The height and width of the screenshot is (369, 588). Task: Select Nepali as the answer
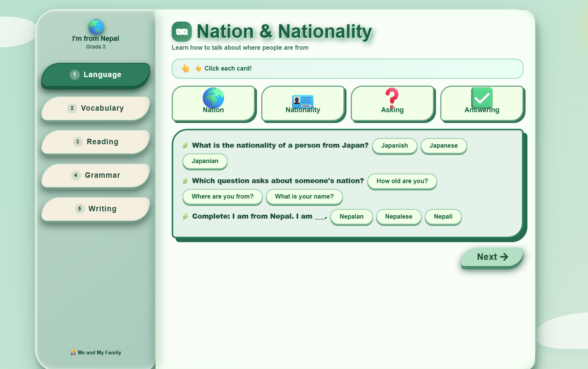point(443,217)
